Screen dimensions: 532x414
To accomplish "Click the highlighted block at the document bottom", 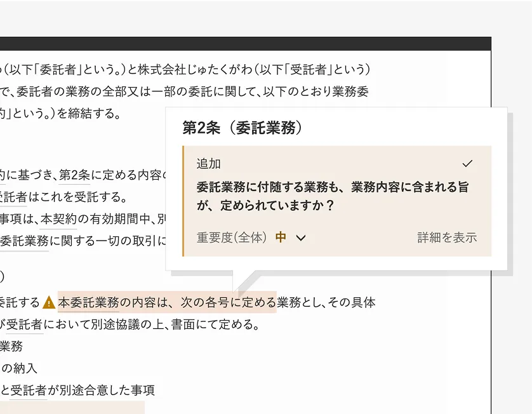I will coord(72,408).
